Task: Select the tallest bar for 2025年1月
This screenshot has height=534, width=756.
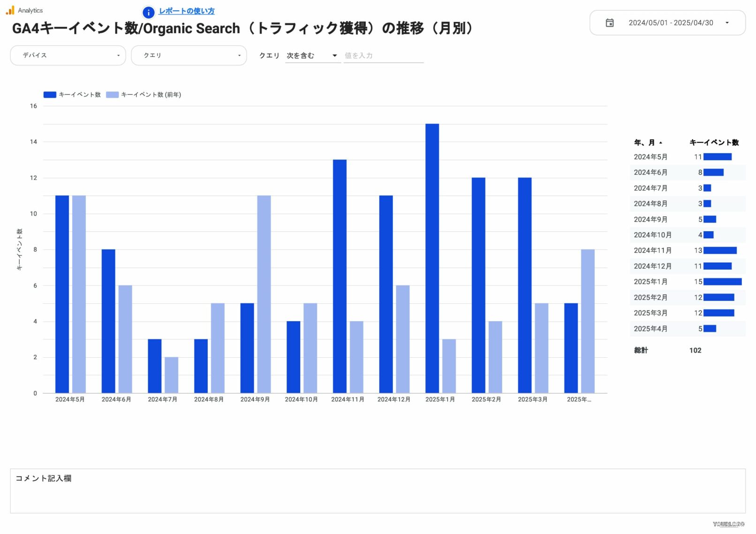Action: coord(432,258)
